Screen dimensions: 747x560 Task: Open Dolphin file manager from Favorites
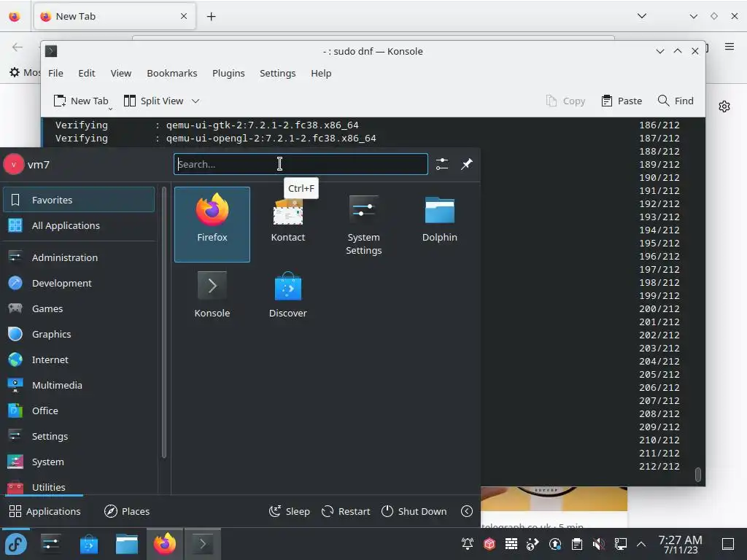click(439, 225)
